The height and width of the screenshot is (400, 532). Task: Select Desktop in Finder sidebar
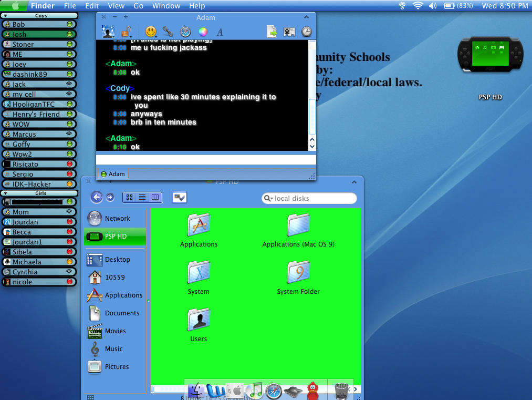pos(115,260)
